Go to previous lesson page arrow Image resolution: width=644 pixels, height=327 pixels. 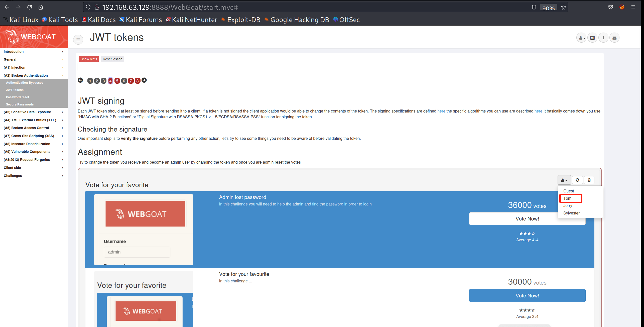point(80,80)
